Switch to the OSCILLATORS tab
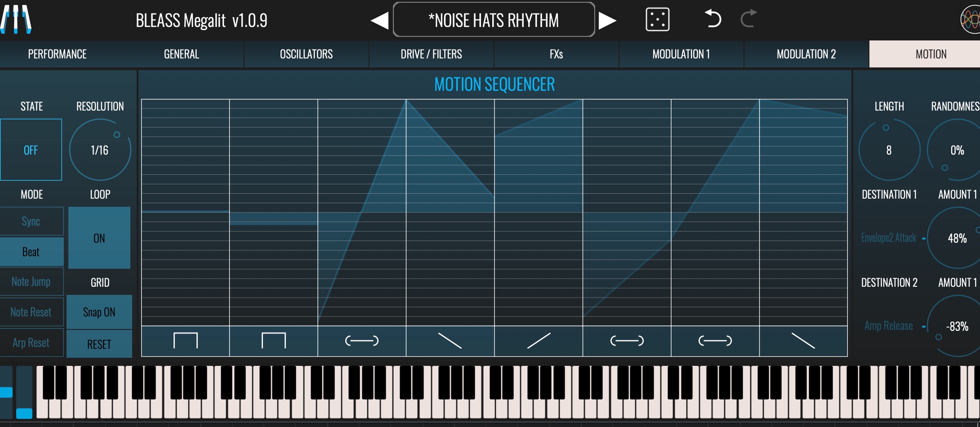The width and height of the screenshot is (980, 427). point(306,54)
